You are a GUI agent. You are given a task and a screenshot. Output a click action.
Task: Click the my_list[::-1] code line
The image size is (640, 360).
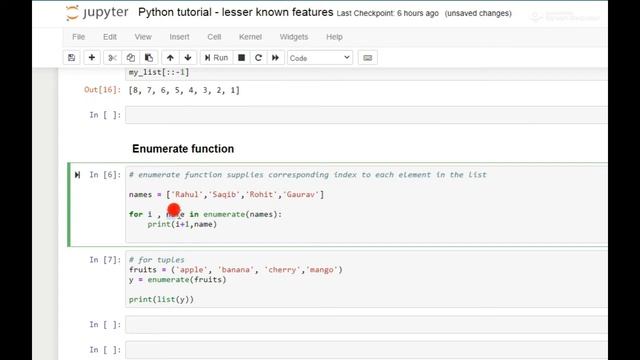[159, 72]
